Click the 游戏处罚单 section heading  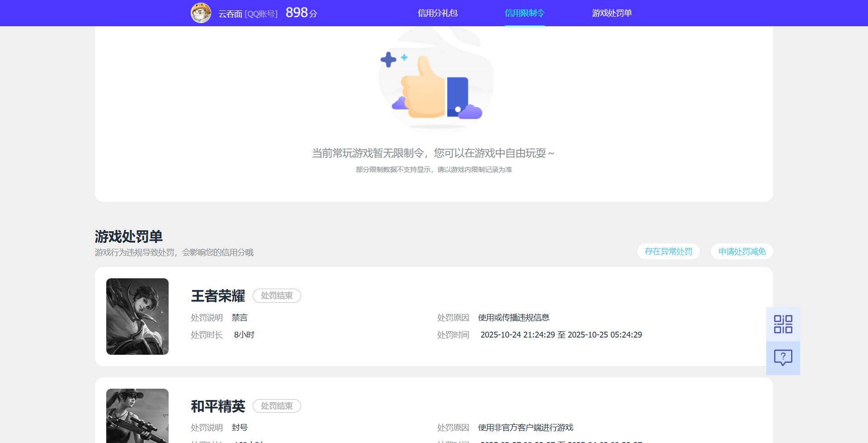[x=129, y=236]
